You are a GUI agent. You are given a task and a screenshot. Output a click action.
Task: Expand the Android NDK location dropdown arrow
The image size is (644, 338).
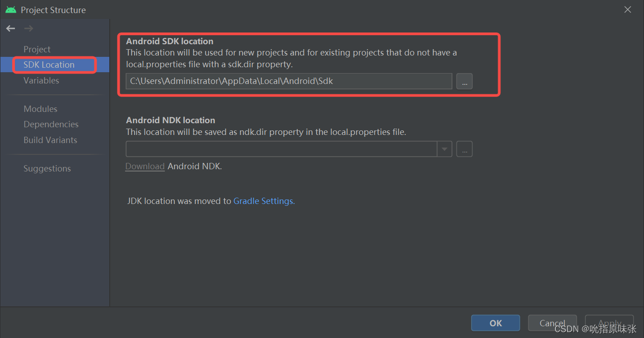[444, 149]
